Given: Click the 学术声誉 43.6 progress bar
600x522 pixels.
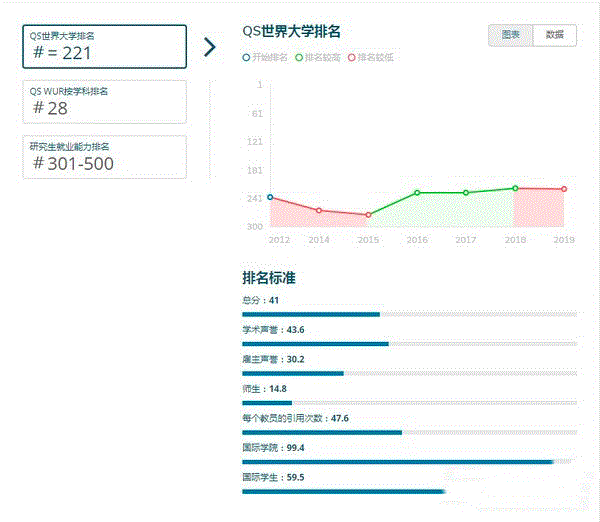Looking at the screenshot, I should pos(409,344).
